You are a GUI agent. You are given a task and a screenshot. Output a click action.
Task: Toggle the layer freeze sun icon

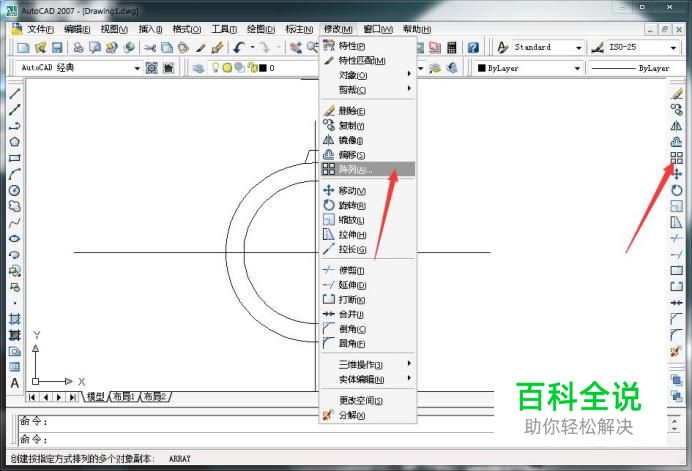pos(227,68)
